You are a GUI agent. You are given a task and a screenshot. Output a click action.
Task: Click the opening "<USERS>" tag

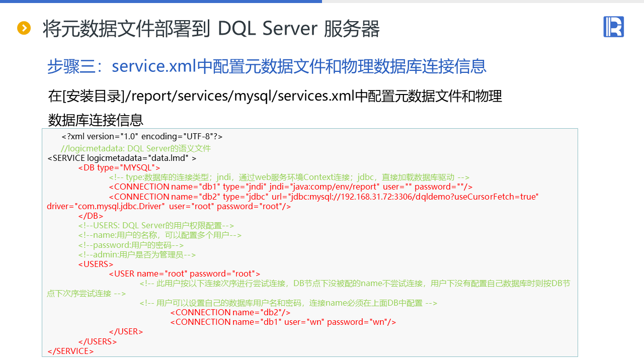(x=96, y=264)
